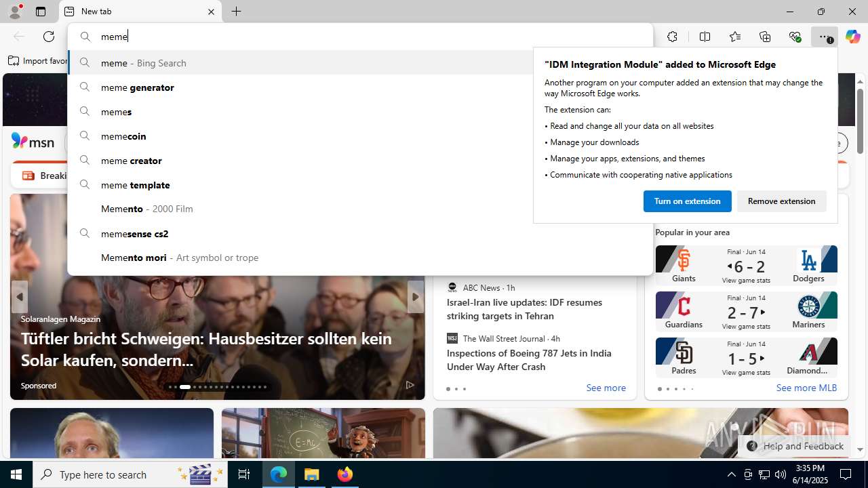View Giants vs Dodgers game stats
Viewport: 868px width, 488px height.
click(x=746, y=281)
